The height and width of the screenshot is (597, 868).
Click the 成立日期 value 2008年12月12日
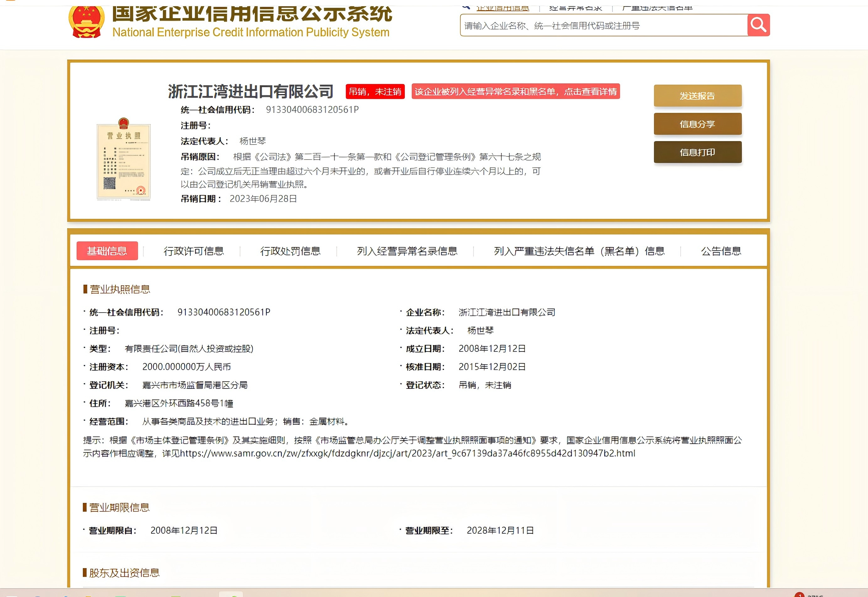[x=492, y=349]
